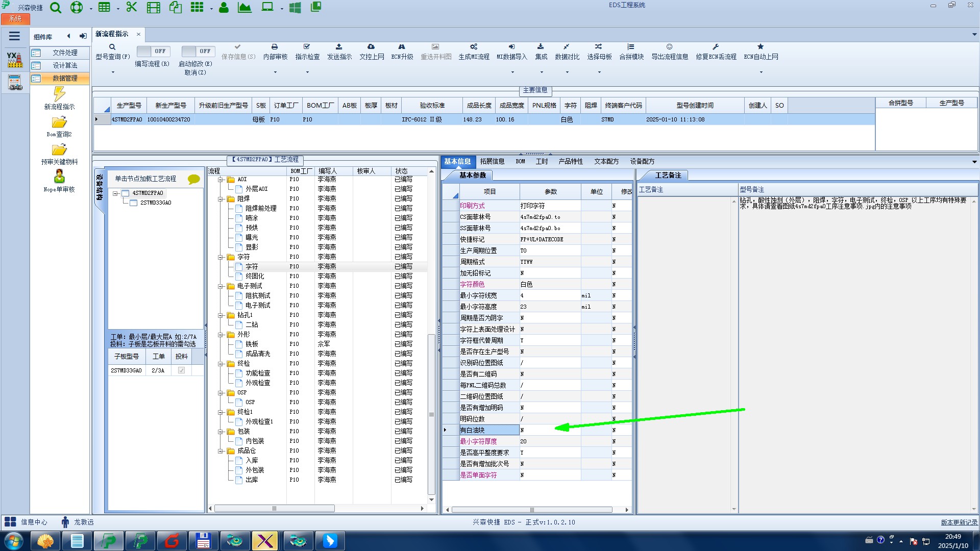Screen dimensions: 980x551
Task: Click the 内部审核 printer icon
Action: (275, 47)
